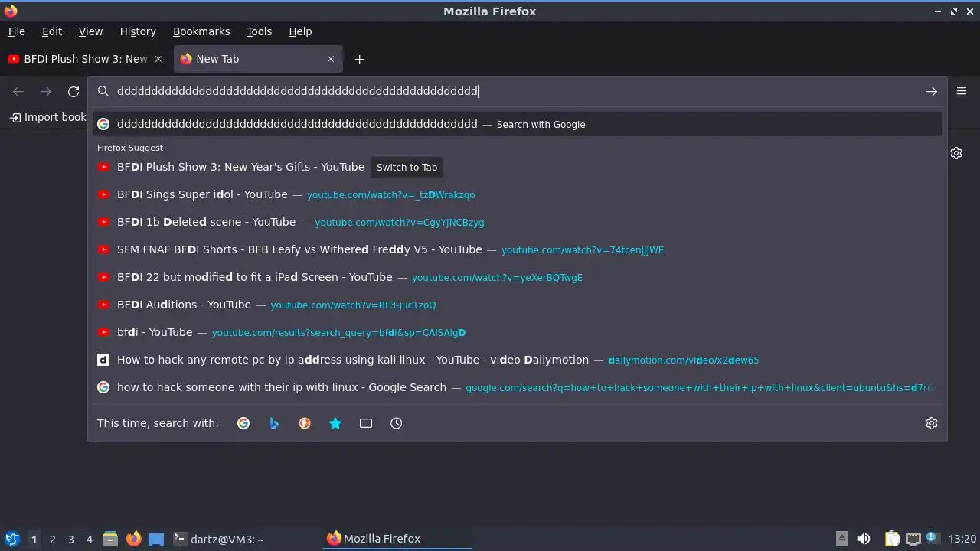Click inside the address bar text field
Viewport: 980px width, 551px height.
(517, 91)
